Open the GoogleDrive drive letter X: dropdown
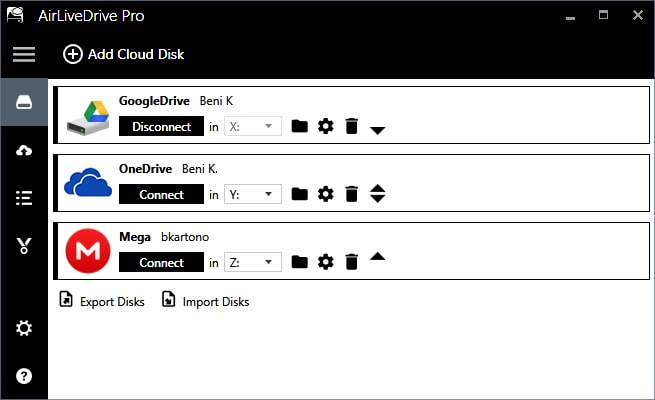 coord(253,126)
